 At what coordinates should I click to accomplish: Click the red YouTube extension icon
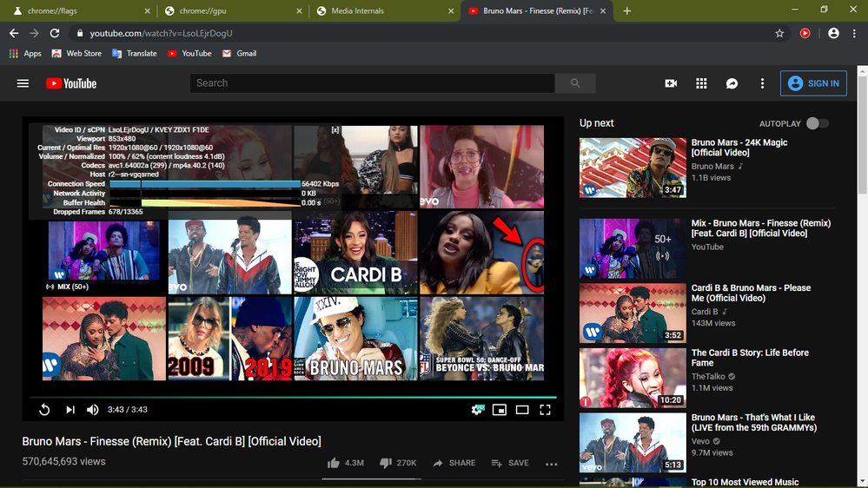tap(805, 33)
